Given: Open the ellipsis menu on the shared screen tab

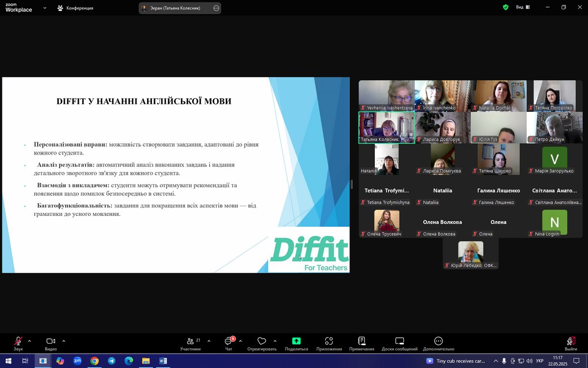Looking at the screenshot, I should [x=217, y=8].
